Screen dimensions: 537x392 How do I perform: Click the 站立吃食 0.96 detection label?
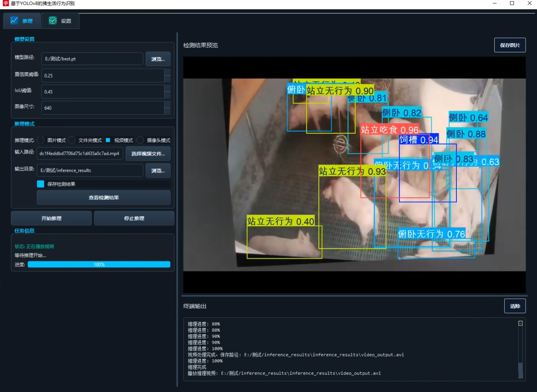point(390,130)
